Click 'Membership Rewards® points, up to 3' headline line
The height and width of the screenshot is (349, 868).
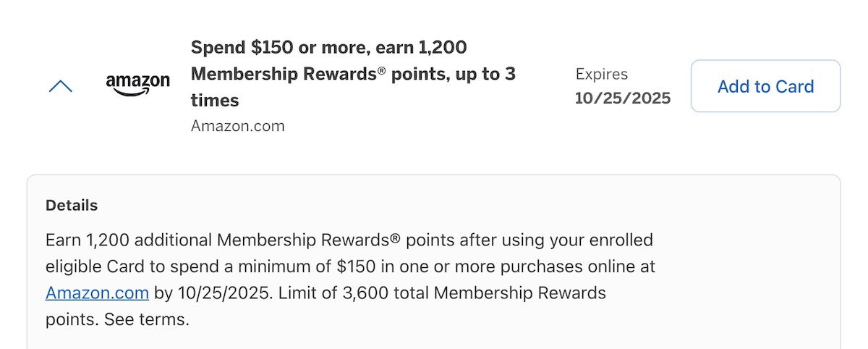point(353,74)
